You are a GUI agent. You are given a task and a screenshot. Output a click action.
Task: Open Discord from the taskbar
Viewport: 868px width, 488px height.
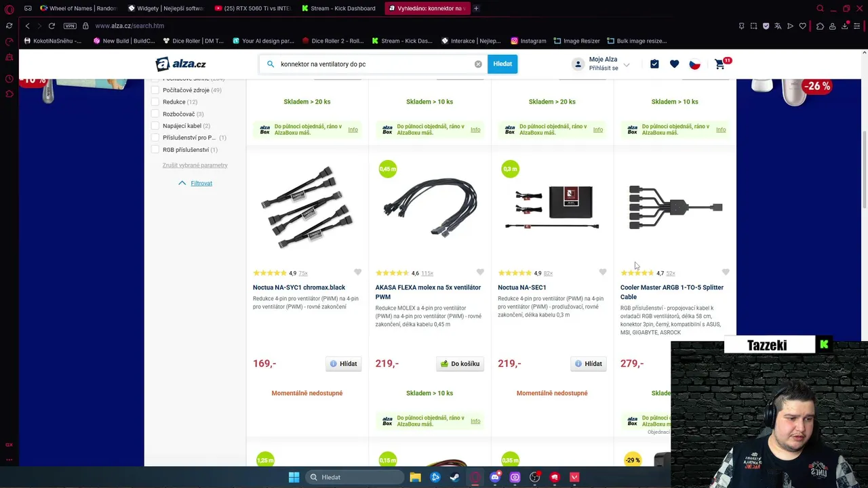coord(495,477)
